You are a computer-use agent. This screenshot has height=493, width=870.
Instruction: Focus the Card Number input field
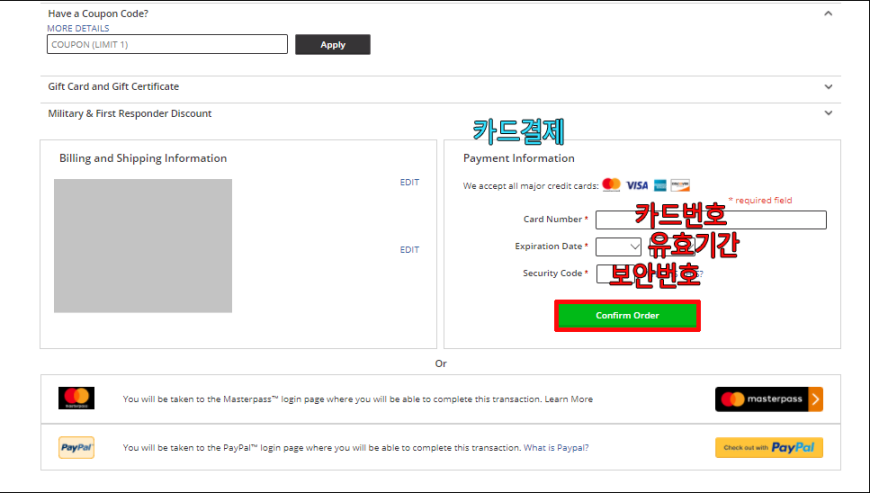point(711,220)
